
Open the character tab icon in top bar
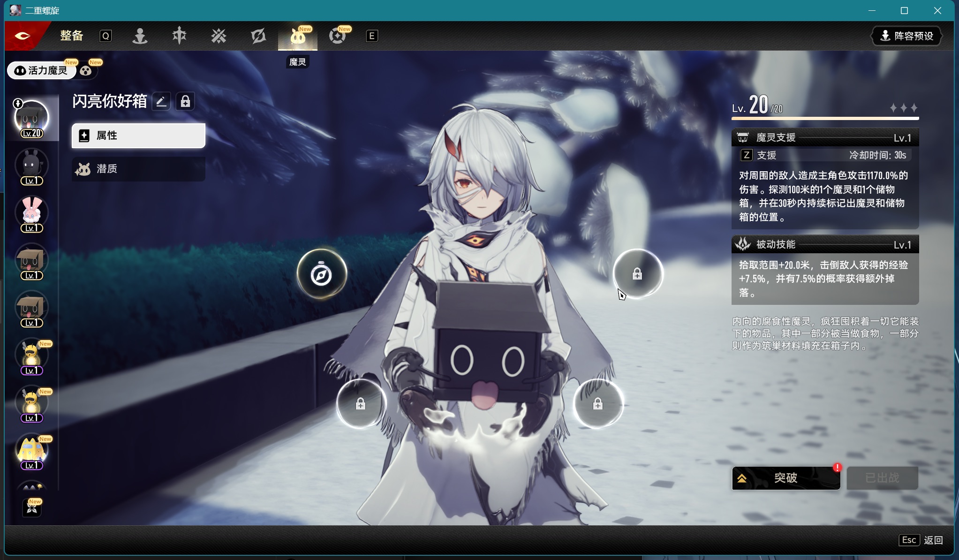coord(140,36)
